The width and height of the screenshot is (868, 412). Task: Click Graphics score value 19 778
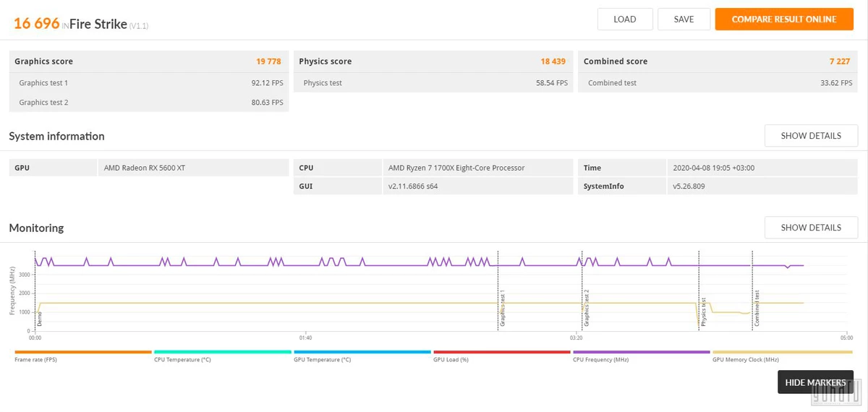[268, 61]
